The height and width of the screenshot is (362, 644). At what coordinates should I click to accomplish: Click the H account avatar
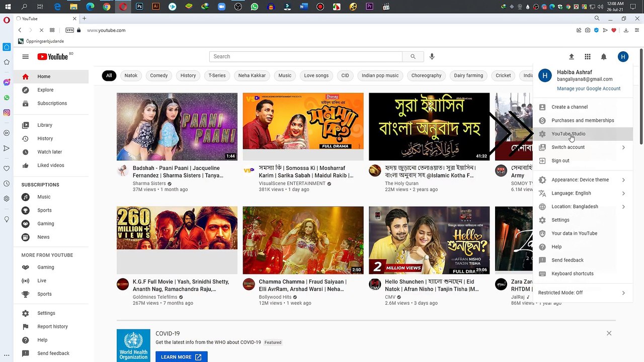point(623,57)
